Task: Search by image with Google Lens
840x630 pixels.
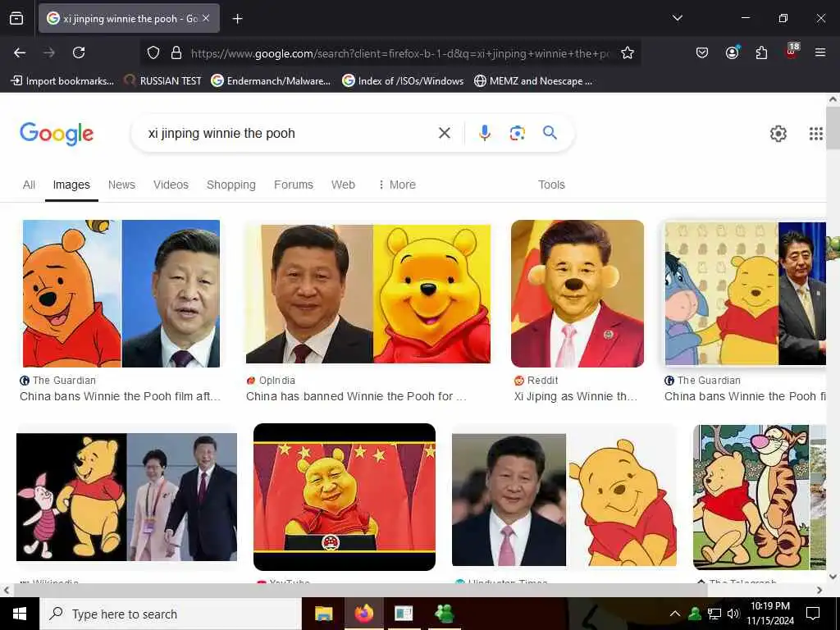Action: 517,133
